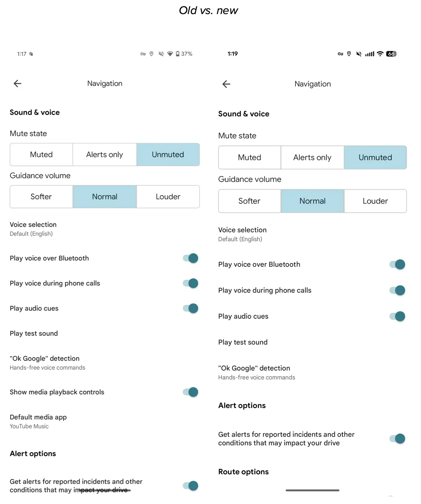Select Louder guidance volume on the new screen
421x504 pixels.
point(375,201)
